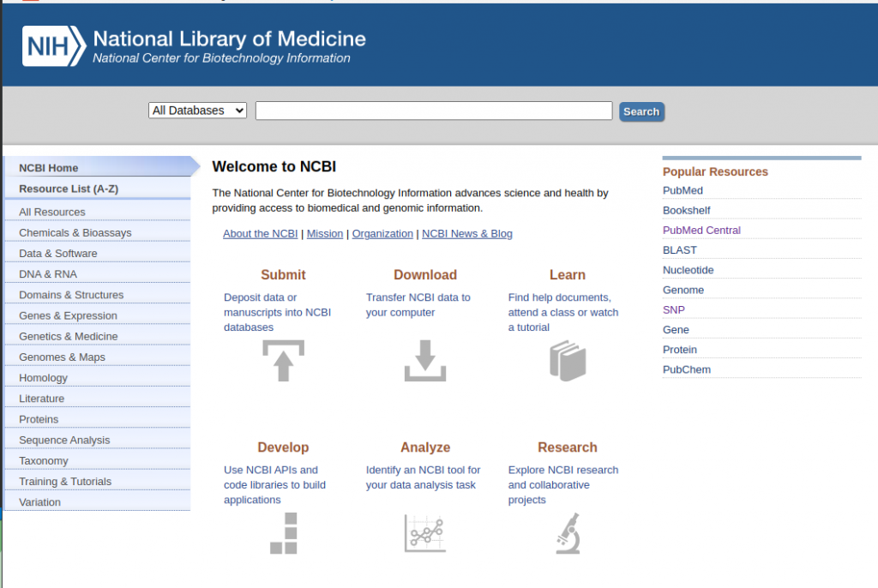Image resolution: width=878 pixels, height=588 pixels.
Task: Click the Develop blocks icon
Action: [x=283, y=533]
